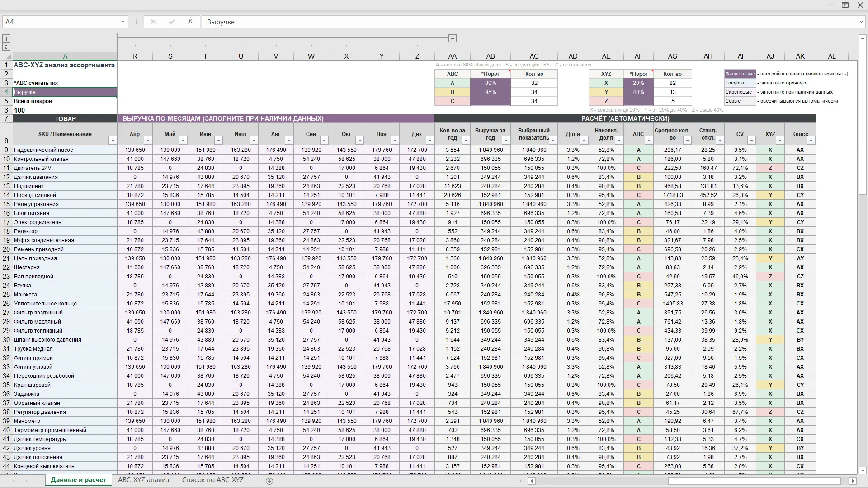Viewport: 868px width, 488px height.
Task: Click the cell Гидравлический насос
Action: (65, 150)
